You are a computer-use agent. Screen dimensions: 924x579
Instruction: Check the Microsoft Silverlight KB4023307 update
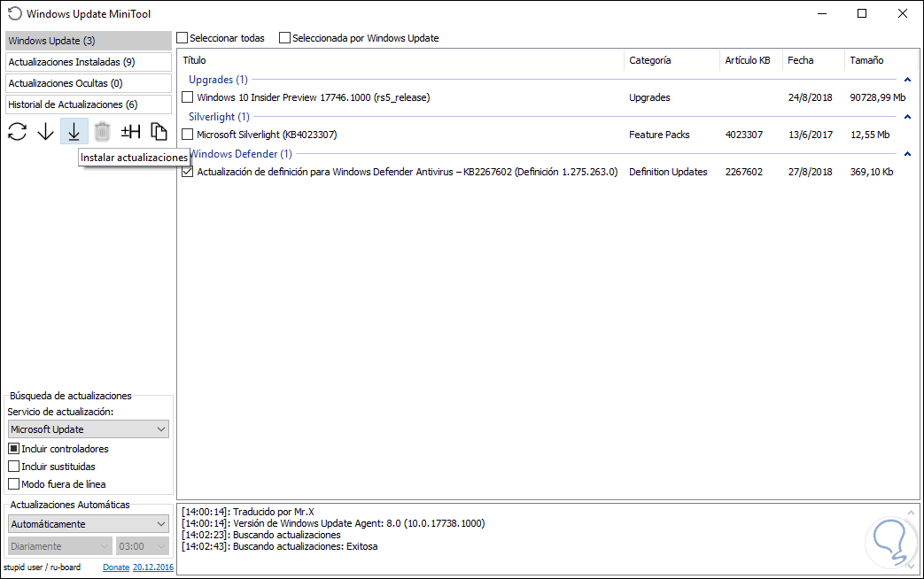pos(188,135)
